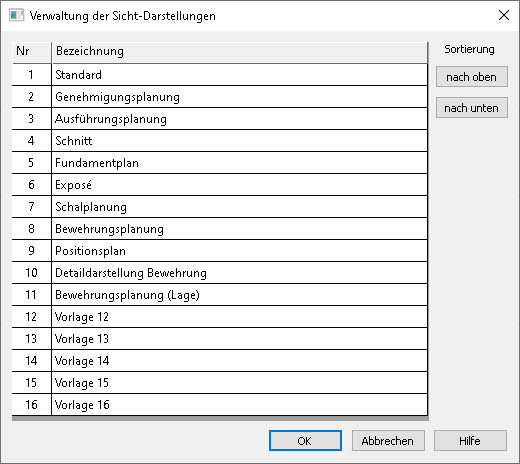Open the Hilfe help button
This screenshot has width=520, height=464.
470,441
